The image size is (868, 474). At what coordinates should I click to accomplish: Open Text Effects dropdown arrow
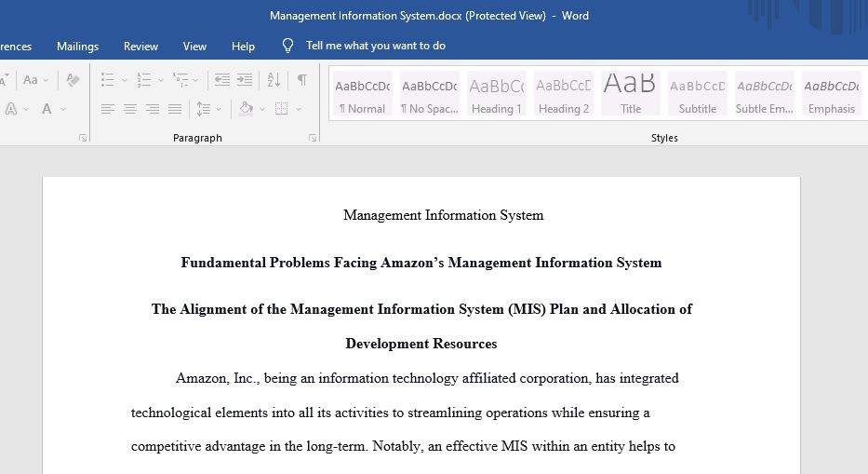click(x=26, y=109)
